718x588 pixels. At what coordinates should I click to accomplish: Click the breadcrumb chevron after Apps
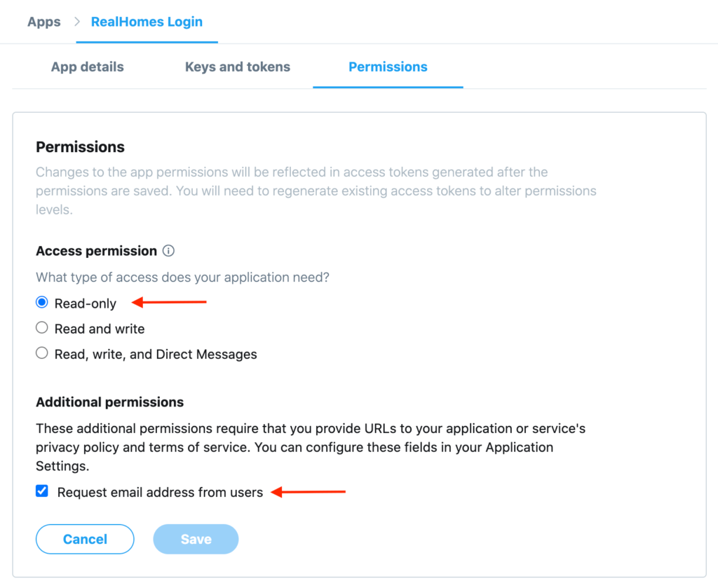76,22
